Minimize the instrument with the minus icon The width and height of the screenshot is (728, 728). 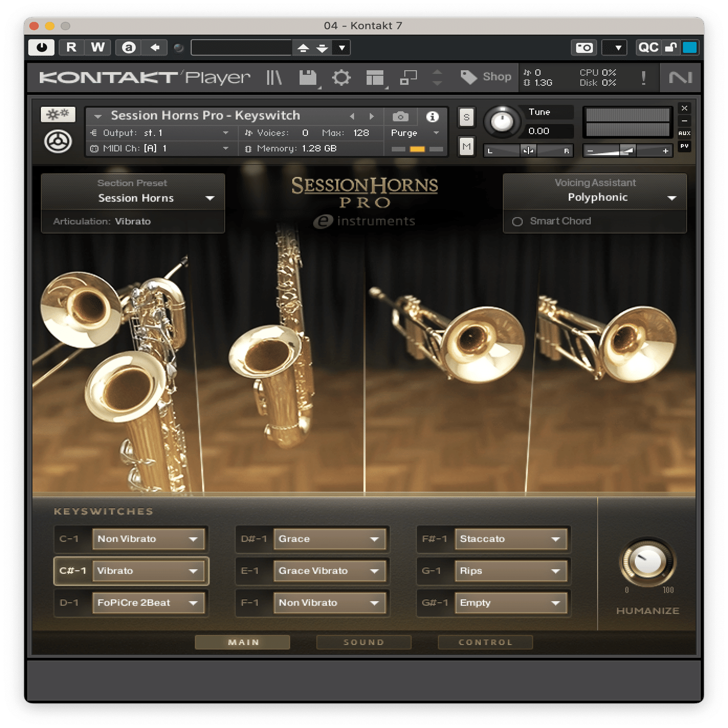(685, 120)
